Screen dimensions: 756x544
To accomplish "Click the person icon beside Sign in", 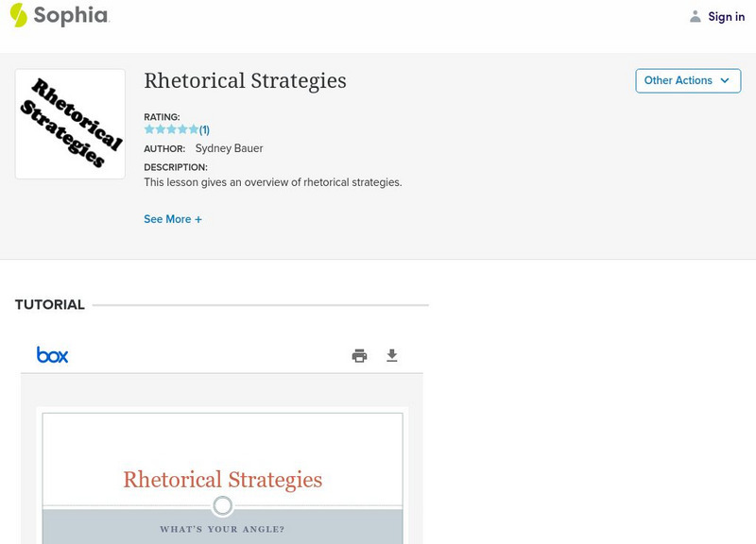I will 696,16.
